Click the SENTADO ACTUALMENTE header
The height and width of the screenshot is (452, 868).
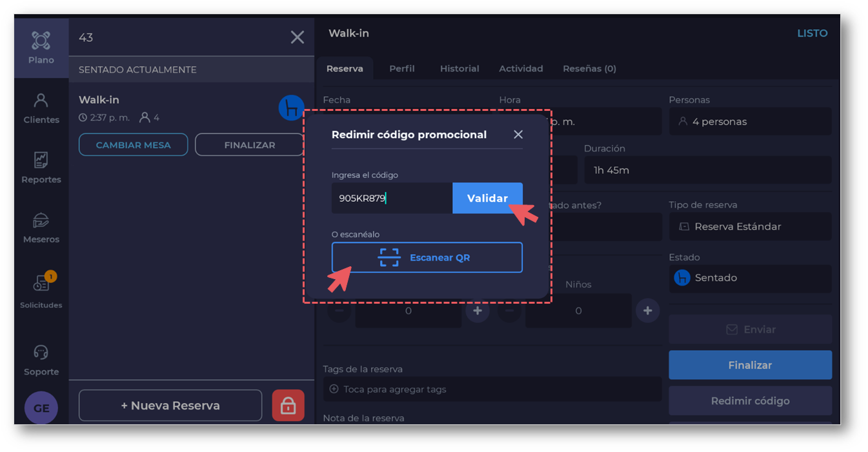192,70
